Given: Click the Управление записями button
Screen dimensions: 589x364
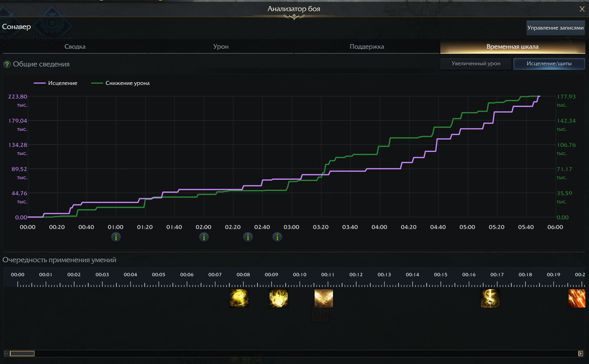Looking at the screenshot, I should [x=555, y=28].
